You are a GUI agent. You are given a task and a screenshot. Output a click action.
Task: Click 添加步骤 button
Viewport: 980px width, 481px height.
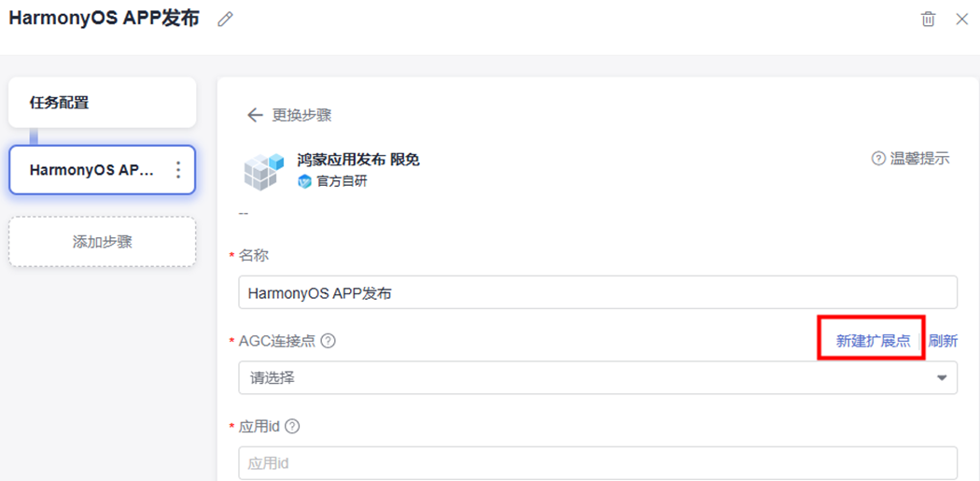pos(103,242)
